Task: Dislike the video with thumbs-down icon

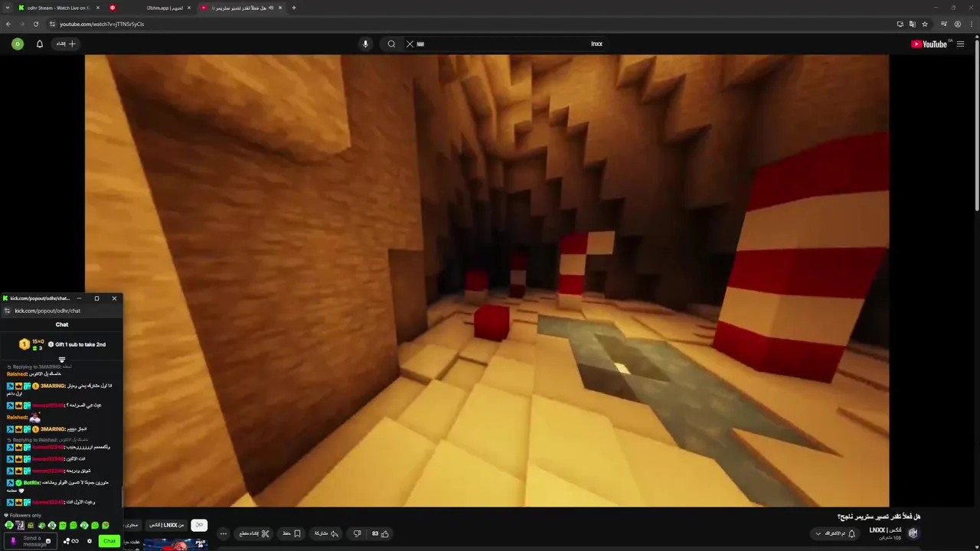Action: pyautogui.click(x=357, y=533)
